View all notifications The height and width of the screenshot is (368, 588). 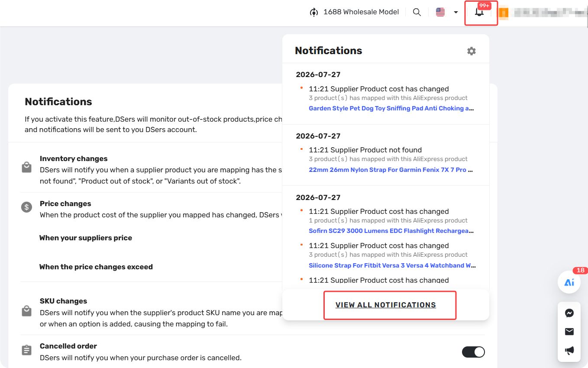(x=386, y=305)
